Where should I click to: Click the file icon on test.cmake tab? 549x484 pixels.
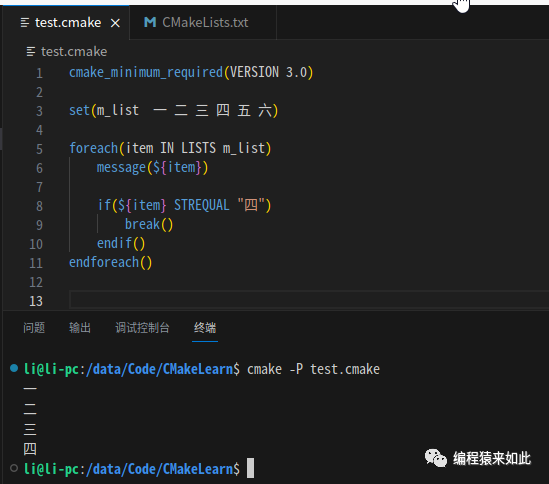point(25,23)
